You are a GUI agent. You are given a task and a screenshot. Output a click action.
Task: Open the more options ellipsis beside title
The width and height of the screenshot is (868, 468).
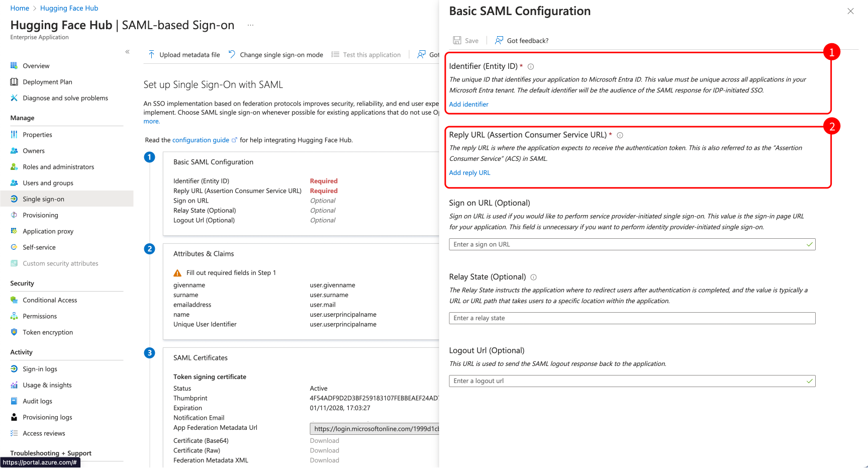(250, 25)
